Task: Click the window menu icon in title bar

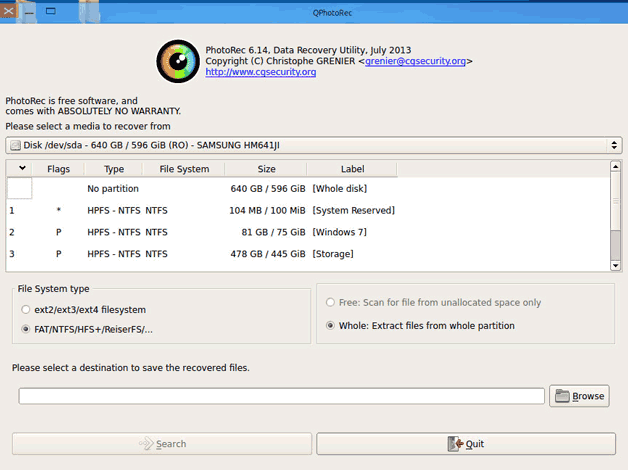Action: 9,8
